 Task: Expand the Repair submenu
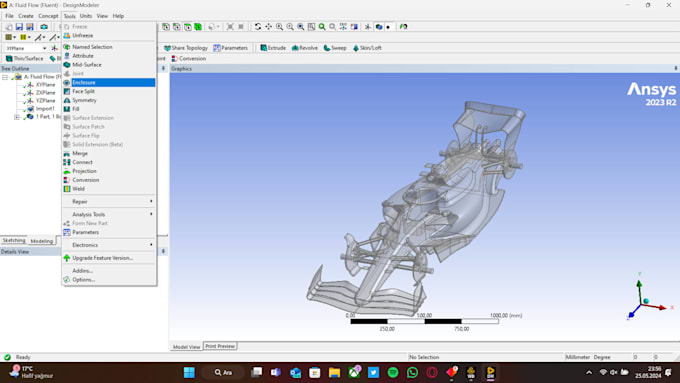(x=109, y=201)
